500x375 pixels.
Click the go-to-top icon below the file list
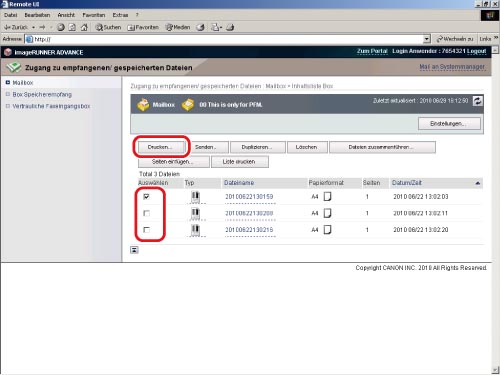pyautogui.click(x=134, y=250)
